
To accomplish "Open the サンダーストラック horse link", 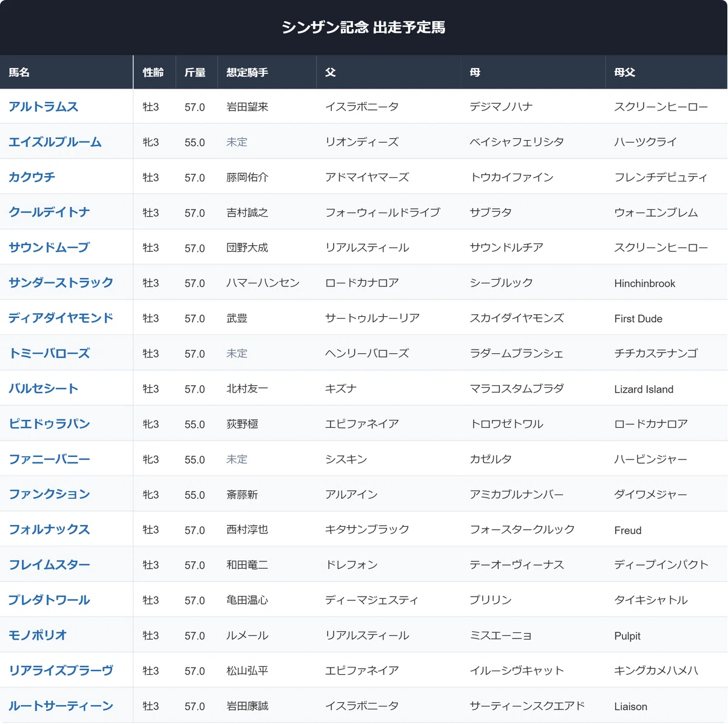I will [61, 283].
